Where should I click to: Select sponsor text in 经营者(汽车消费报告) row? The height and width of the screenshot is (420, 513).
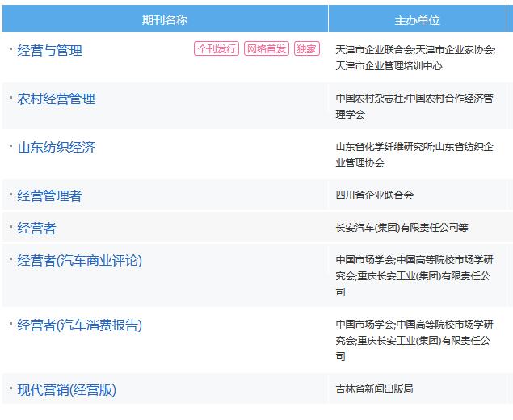click(414, 341)
